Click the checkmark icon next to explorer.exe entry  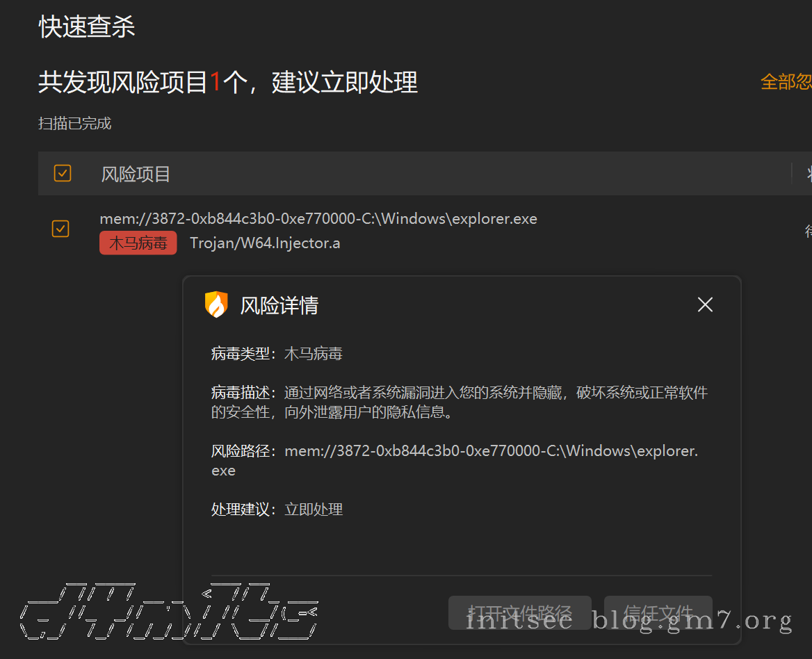click(x=60, y=229)
